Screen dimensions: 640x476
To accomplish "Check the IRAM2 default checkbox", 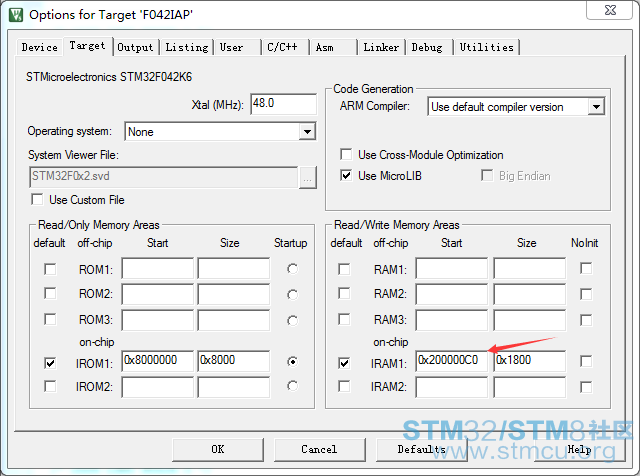I will [344, 386].
